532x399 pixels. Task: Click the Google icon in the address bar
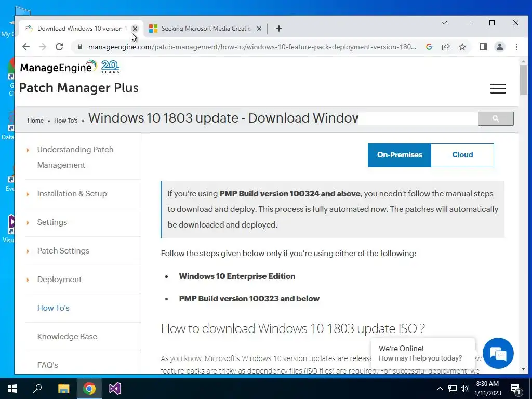[429, 47]
